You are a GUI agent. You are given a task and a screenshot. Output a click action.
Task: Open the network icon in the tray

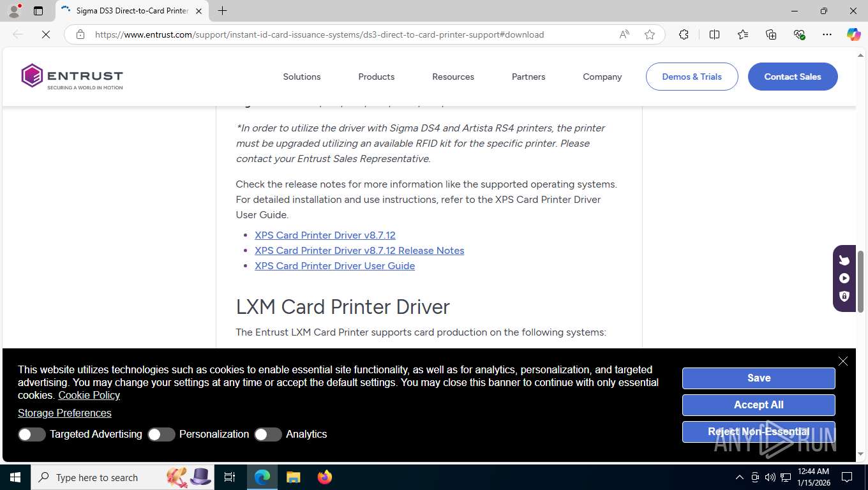pyautogui.click(x=786, y=477)
